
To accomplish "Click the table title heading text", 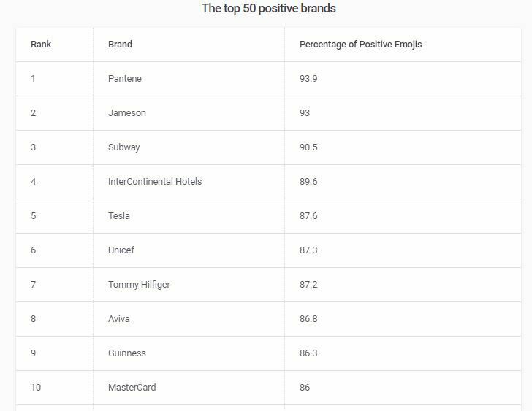I will [268, 9].
